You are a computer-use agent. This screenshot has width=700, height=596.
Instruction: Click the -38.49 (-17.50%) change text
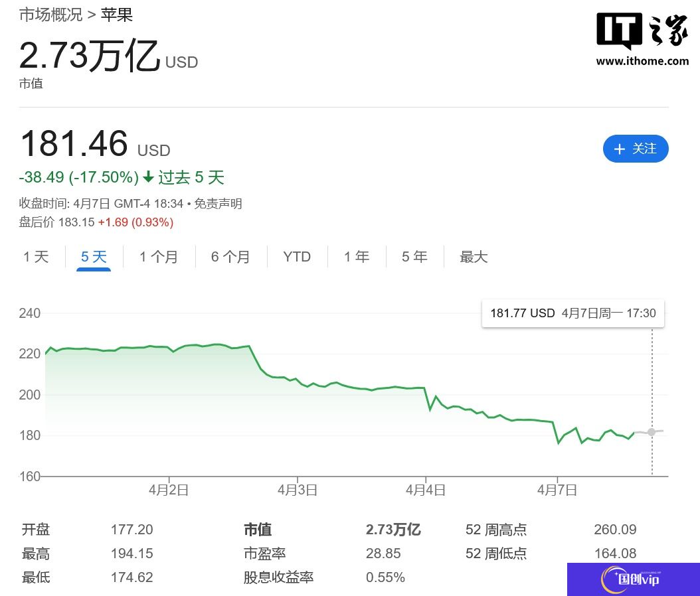pyautogui.click(x=79, y=177)
